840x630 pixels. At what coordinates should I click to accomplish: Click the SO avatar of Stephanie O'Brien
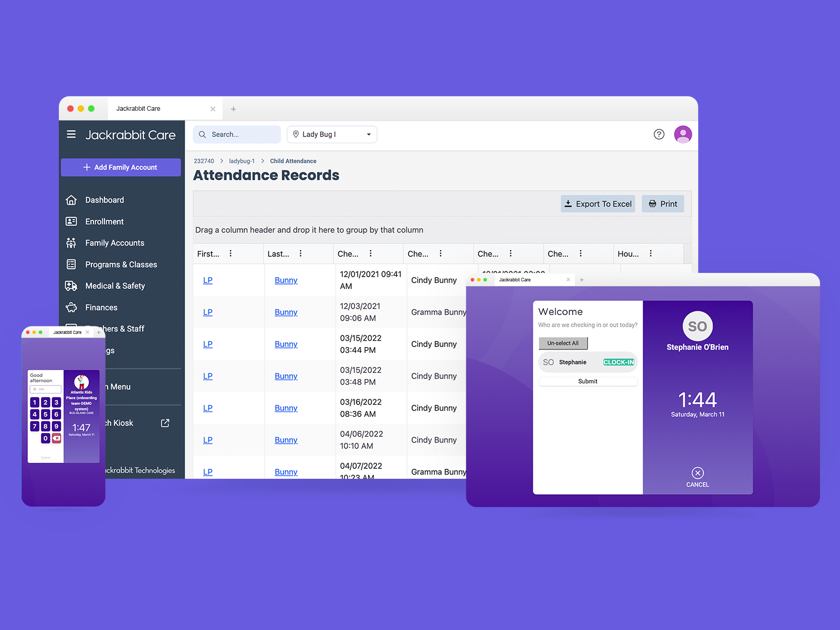(698, 327)
